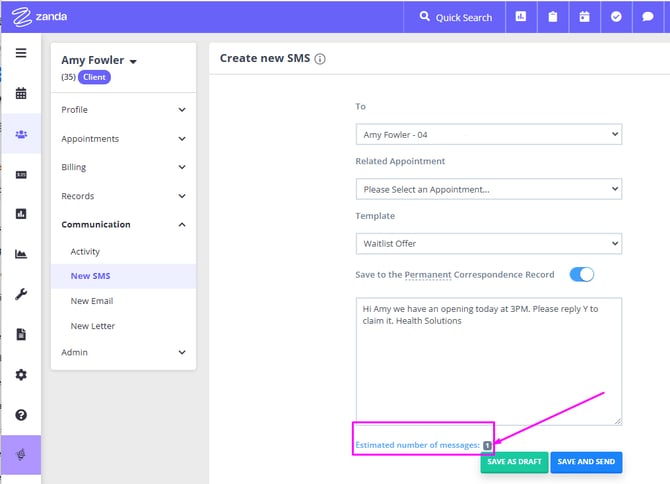Open the chat bubble icon in top bar

[646, 17]
